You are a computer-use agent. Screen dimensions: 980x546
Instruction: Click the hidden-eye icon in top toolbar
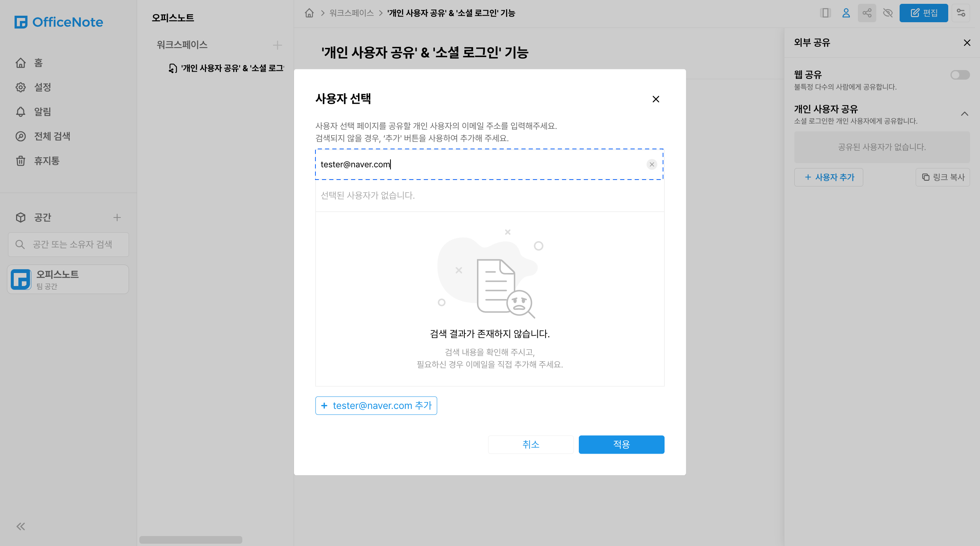point(888,13)
